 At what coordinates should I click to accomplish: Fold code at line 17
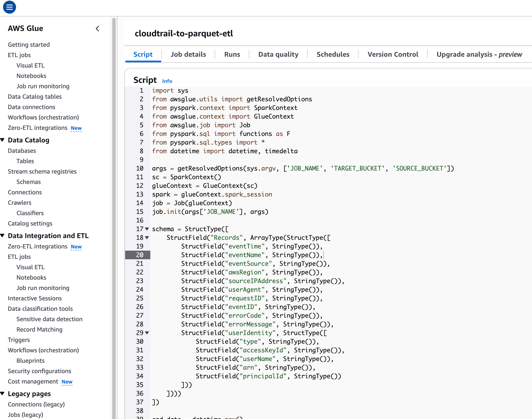click(147, 229)
